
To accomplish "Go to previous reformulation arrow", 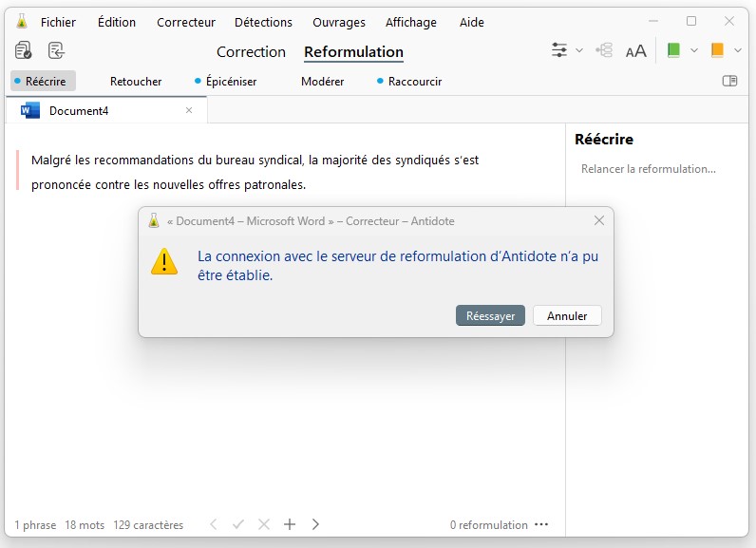I will [x=214, y=524].
